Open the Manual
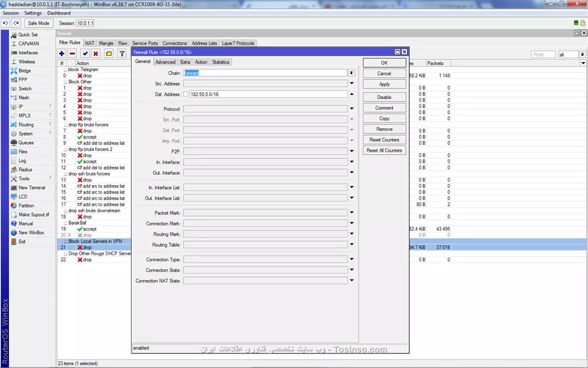This screenshot has width=588, height=368. tap(25, 224)
